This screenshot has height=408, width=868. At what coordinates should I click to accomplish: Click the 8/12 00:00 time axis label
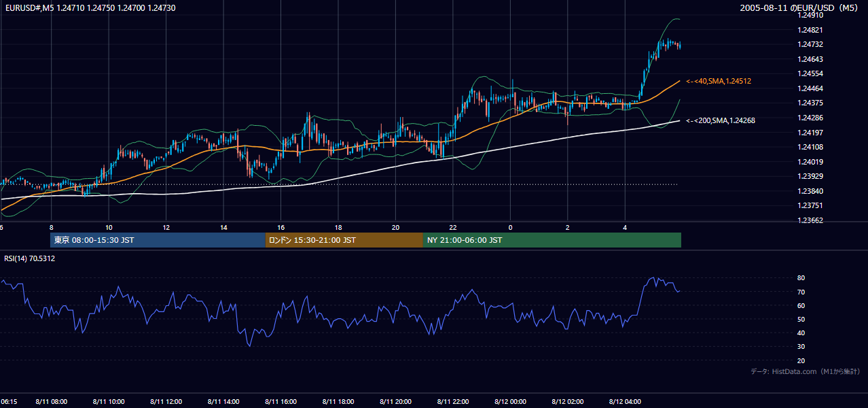tap(511, 402)
